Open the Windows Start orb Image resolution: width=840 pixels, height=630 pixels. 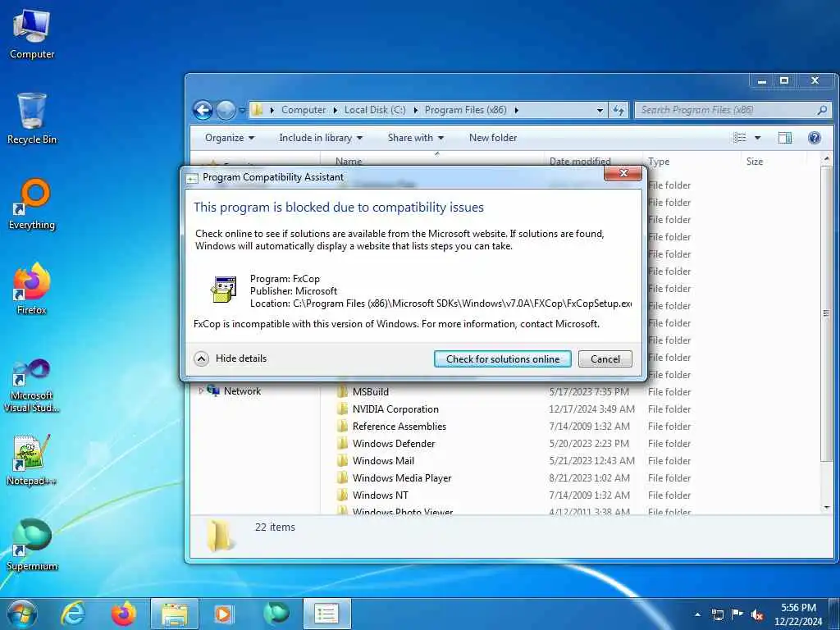pos(22,614)
